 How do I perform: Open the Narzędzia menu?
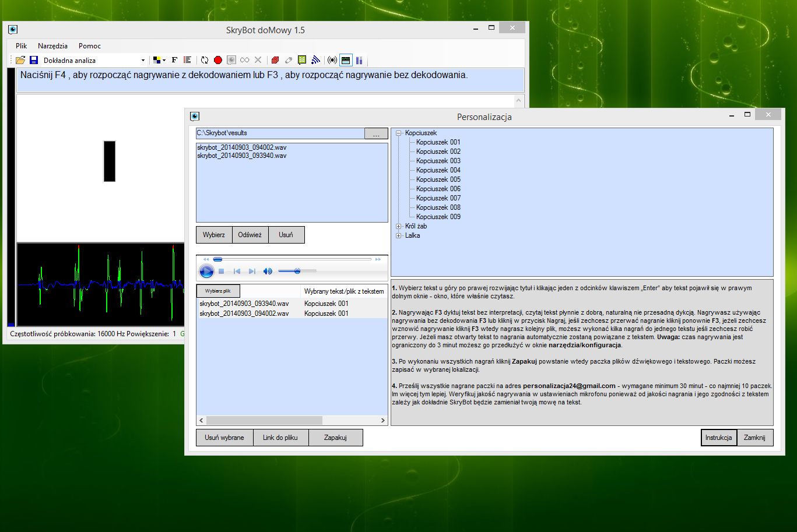click(52, 45)
